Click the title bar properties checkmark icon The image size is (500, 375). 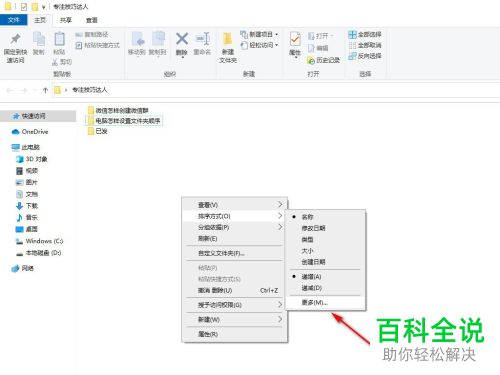(x=24, y=6)
